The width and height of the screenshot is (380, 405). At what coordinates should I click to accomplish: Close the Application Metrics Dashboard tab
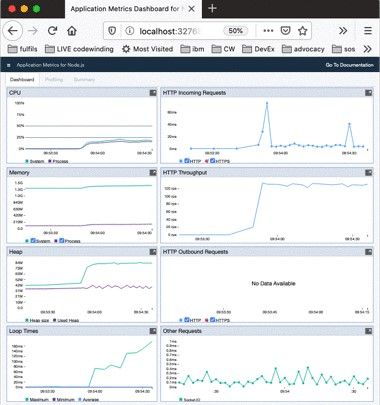pyautogui.click(x=192, y=9)
